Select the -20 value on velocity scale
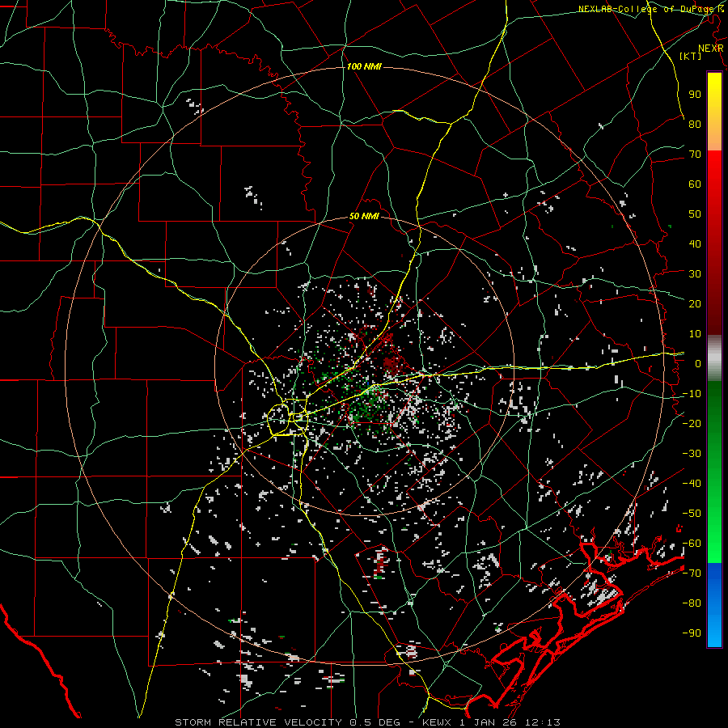Screen dimensions: 728x728 click(x=692, y=423)
